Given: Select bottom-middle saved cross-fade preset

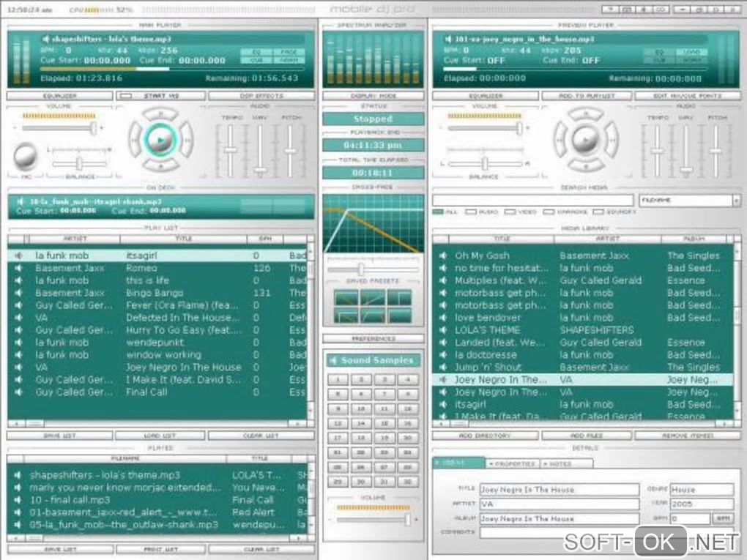Looking at the screenshot, I should (x=373, y=316).
